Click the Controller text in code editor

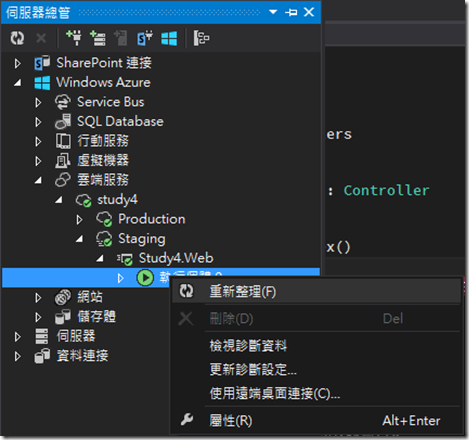[386, 191]
